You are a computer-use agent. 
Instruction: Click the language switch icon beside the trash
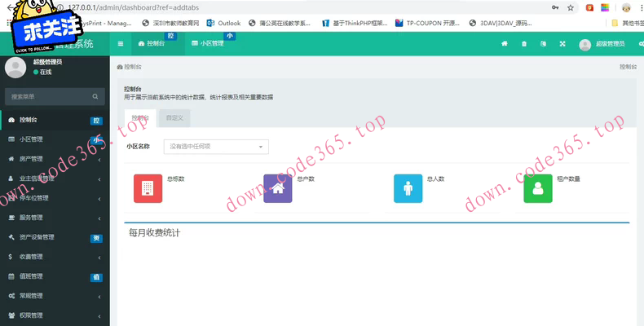(x=544, y=43)
